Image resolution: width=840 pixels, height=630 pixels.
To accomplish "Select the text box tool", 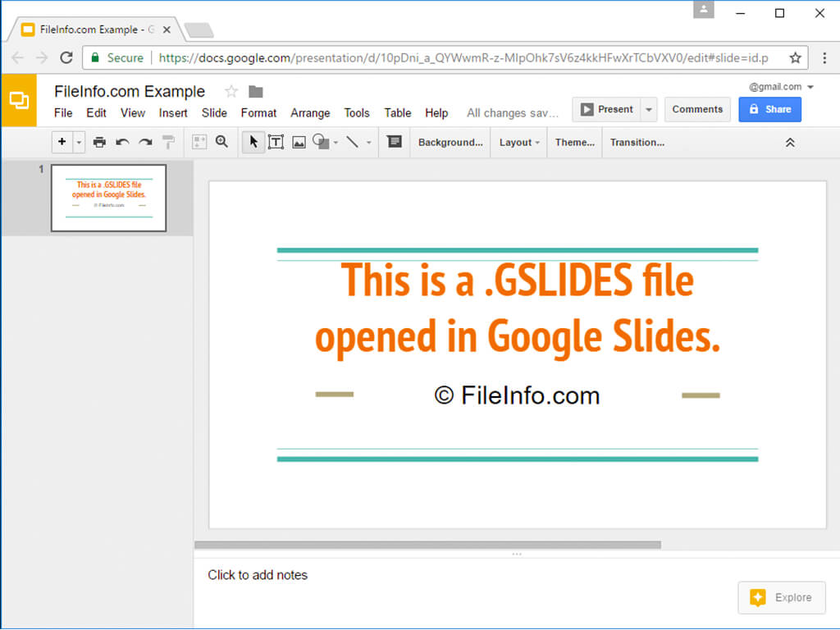I will coord(276,142).
